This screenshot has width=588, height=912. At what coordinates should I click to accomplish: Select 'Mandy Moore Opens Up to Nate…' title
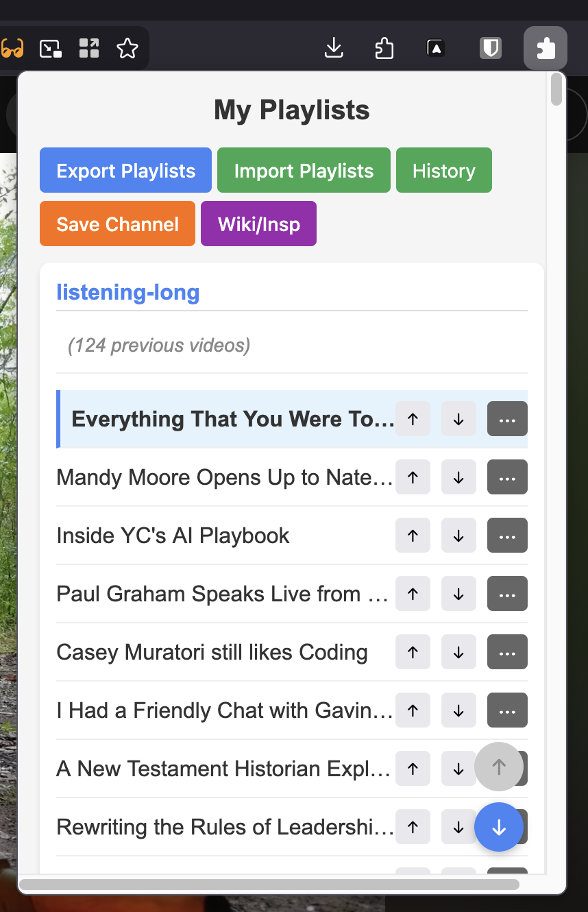225,477
